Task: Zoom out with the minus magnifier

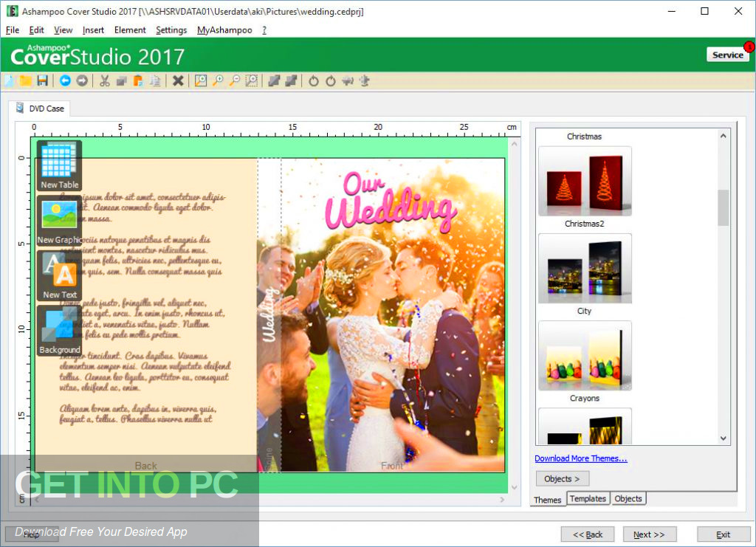Action: [235, 81]
